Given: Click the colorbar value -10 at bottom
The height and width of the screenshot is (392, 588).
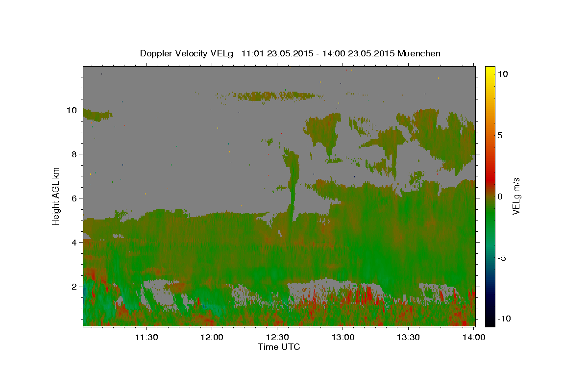Looking at the screenshot, I should pos(504,318).
